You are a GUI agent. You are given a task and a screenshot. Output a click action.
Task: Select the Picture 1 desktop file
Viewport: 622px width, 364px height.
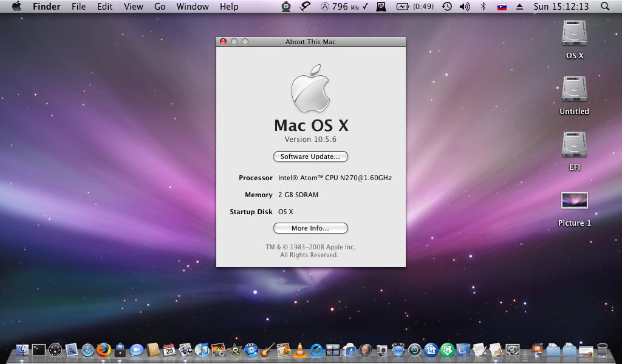pos(574,201)
